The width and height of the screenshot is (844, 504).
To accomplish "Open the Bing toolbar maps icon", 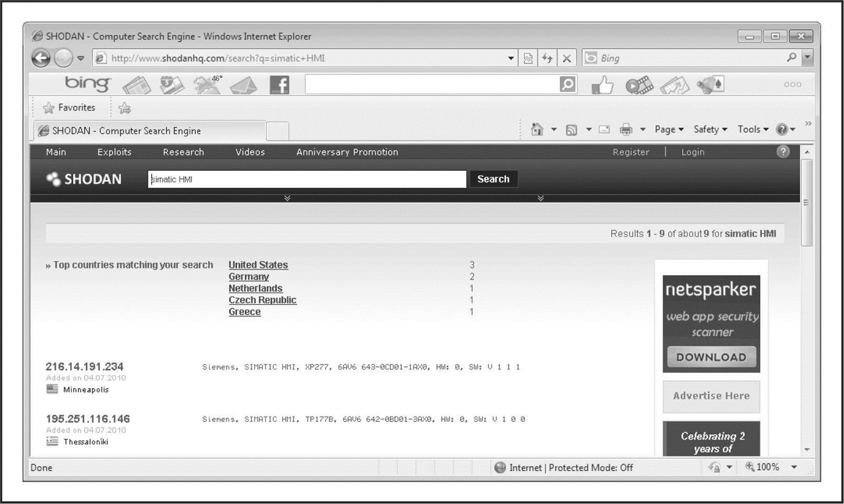I will 172,85.
